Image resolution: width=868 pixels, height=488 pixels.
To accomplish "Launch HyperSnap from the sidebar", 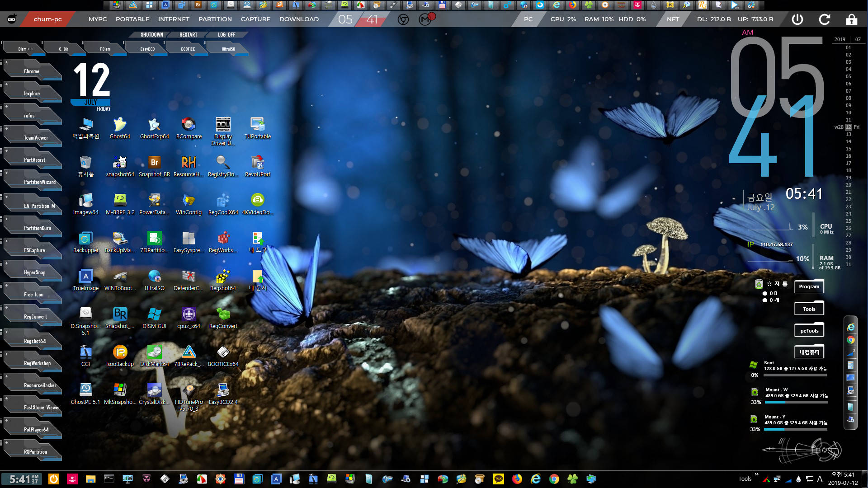I will 32,272.
